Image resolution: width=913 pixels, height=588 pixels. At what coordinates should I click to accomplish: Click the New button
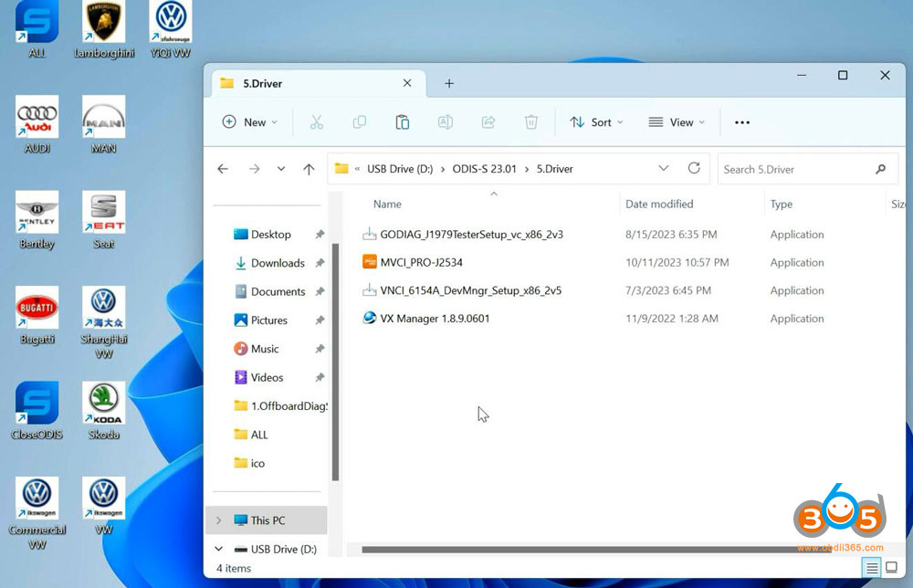pos(248,121)
